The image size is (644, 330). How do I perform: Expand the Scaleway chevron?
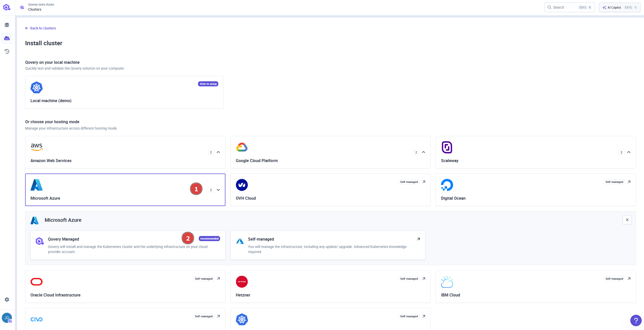coord(629,152)
